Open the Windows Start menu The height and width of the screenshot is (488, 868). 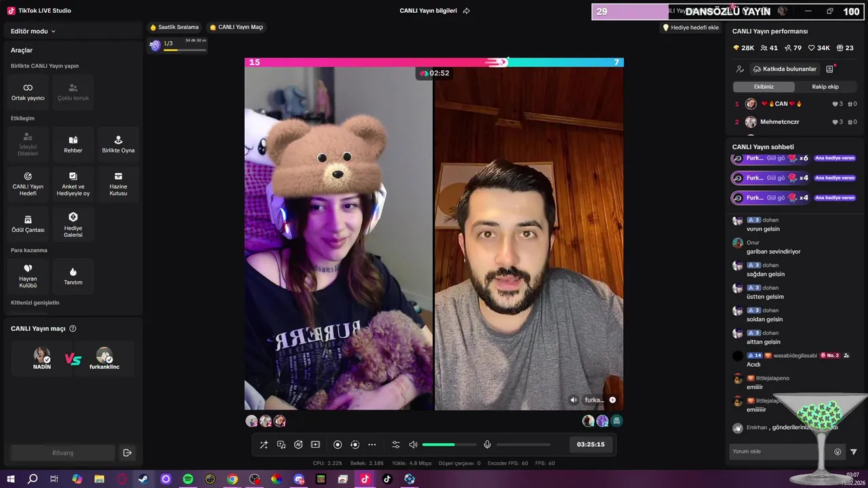pos(10,479)
